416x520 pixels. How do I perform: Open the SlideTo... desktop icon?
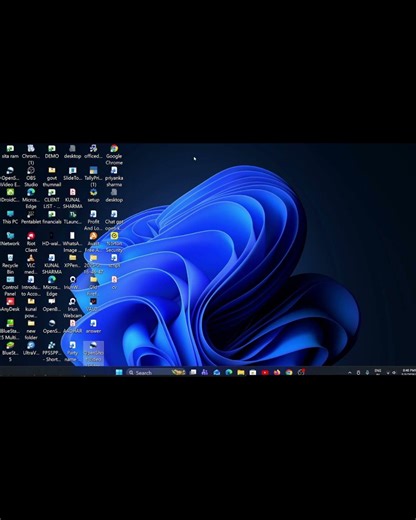tap(72, 174)
